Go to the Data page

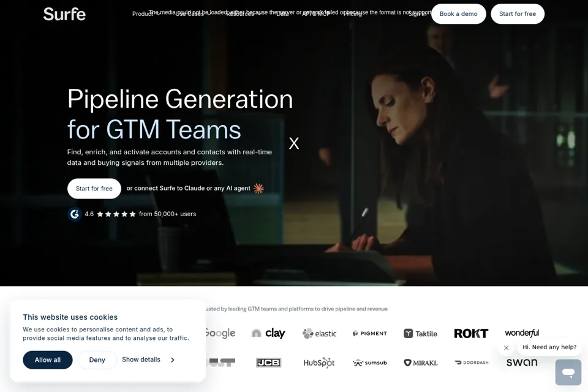(282, 14)
